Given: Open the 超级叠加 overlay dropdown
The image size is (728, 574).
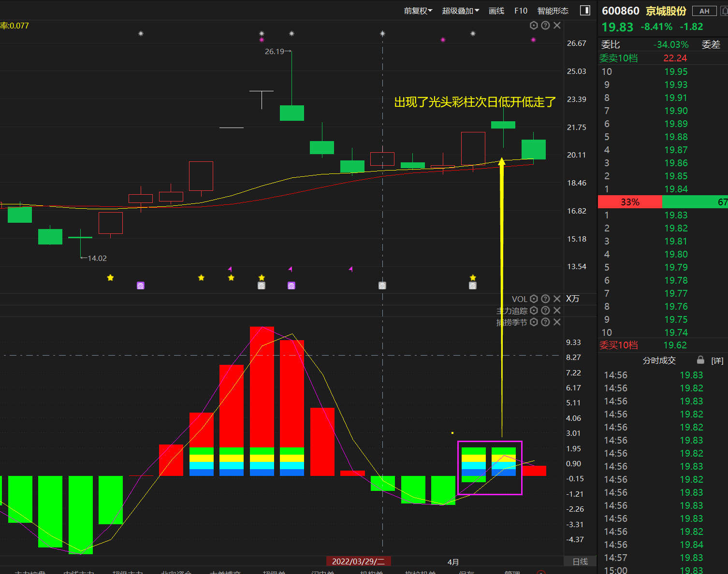Looking at the screenshot, I should click(461, 11).
